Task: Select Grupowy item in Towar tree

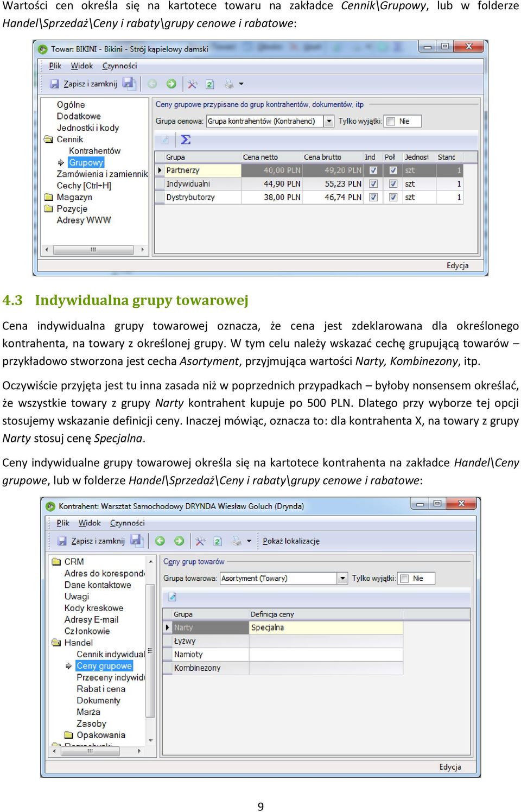Action: 86,162
